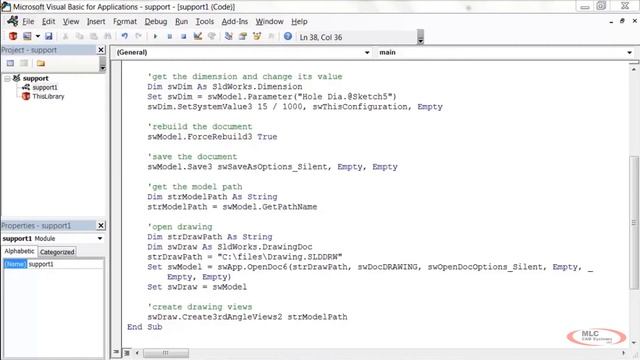The image size is (640, 360).
Task: Click the Find binoculars icon
Action: tap(108, 36)
